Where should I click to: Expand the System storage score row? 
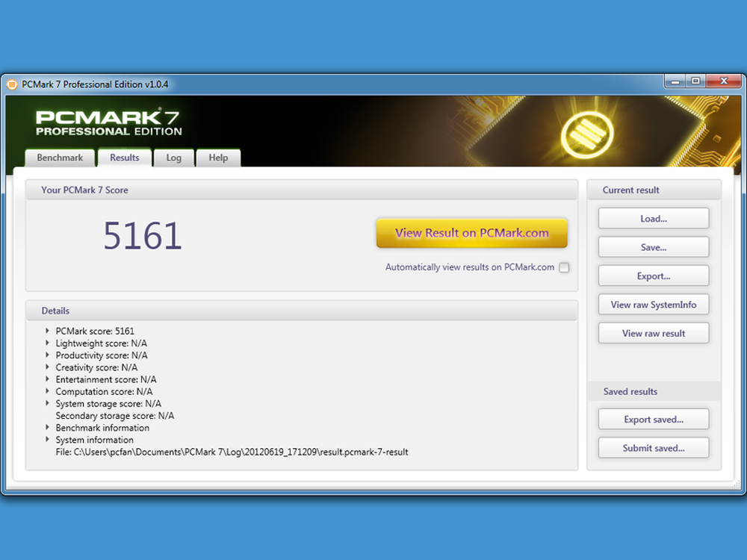[x=47, y=403]
